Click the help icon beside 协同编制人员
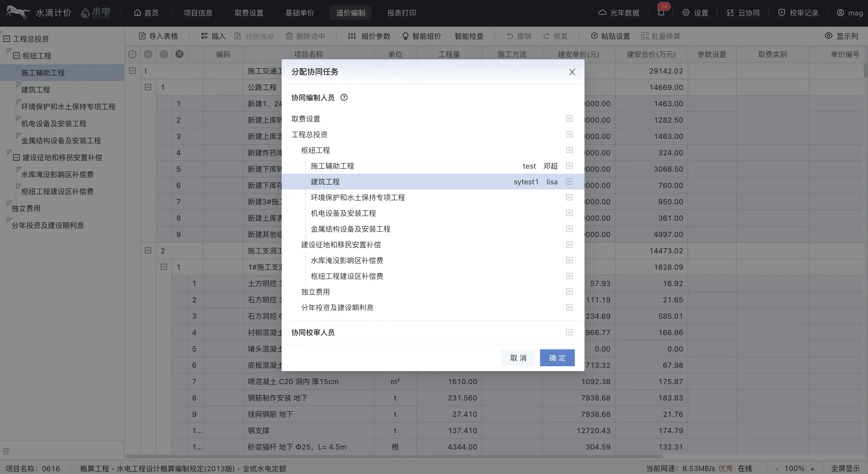 tap(344, 98)
